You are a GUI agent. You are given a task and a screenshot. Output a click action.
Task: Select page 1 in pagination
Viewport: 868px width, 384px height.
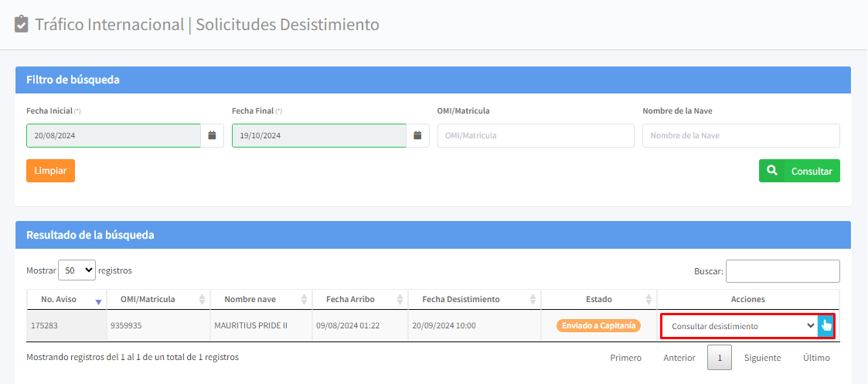pos(720,358)
